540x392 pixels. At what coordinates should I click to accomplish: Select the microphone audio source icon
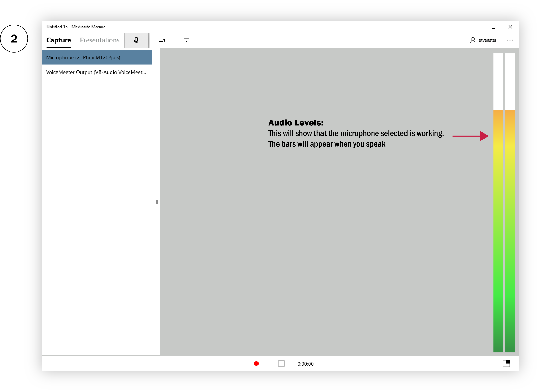click(136, 40)
